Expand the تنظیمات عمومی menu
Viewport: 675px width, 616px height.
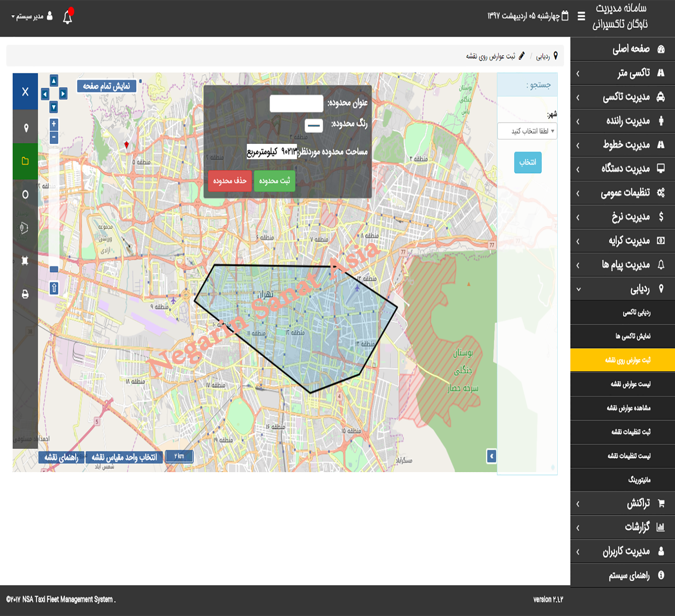click(x=623, y=193)
